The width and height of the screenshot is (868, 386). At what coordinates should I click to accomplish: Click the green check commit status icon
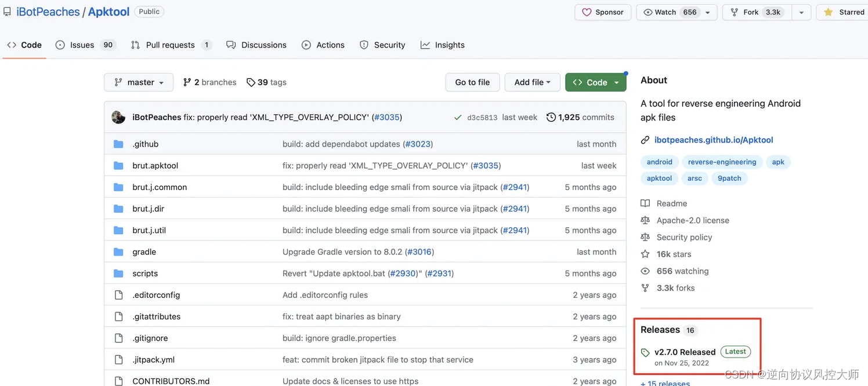[458, 118]
